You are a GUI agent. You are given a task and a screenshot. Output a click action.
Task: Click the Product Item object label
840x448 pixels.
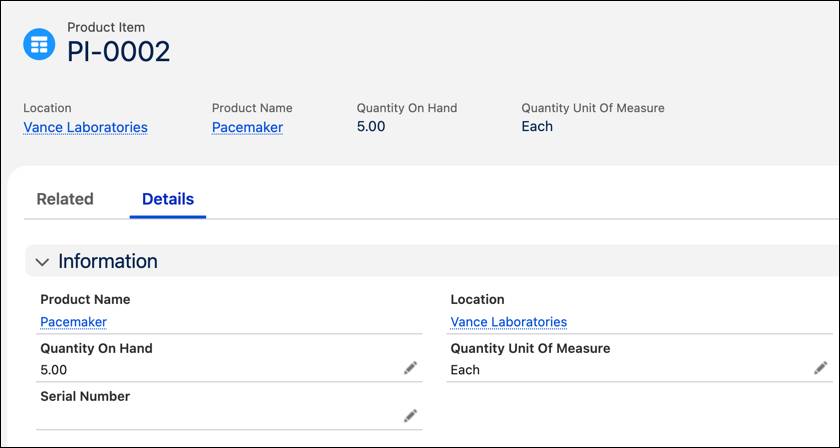(x=106, y=27)
